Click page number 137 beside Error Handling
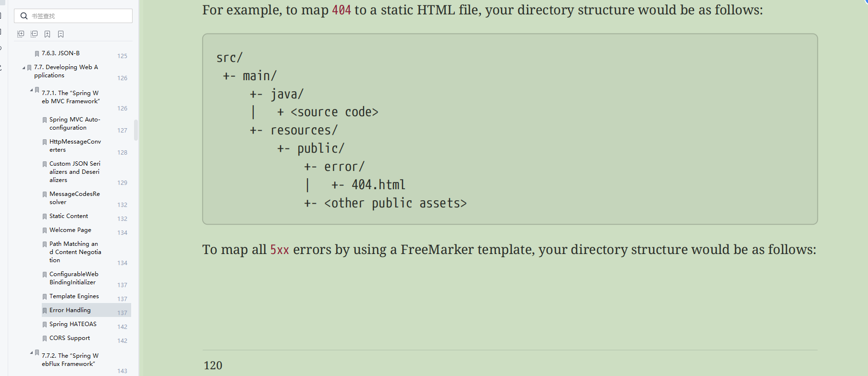Screen dimensions: 868x376 (122, 313)
